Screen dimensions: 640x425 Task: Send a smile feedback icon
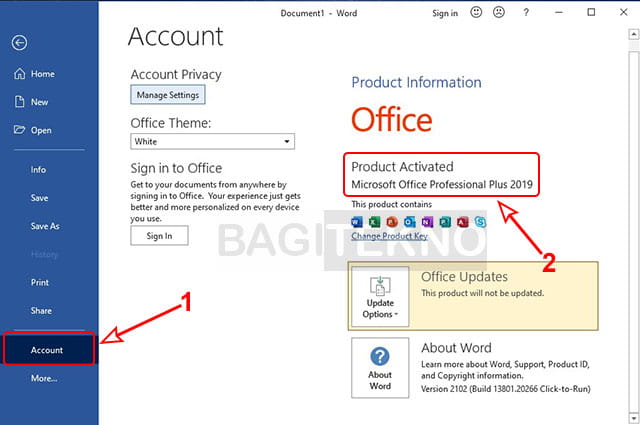tap(476, 12)
